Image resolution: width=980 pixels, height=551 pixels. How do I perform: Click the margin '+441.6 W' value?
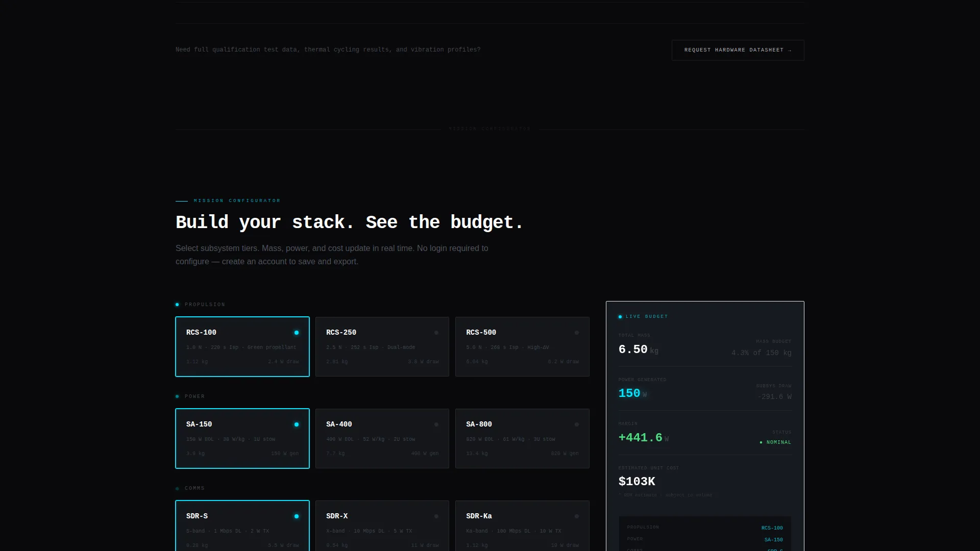[x=644, y=438]
